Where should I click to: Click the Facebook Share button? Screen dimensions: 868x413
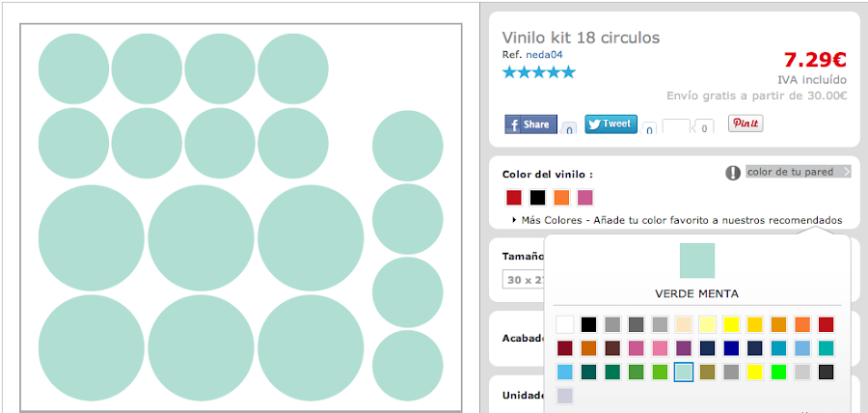coord(530,124)
